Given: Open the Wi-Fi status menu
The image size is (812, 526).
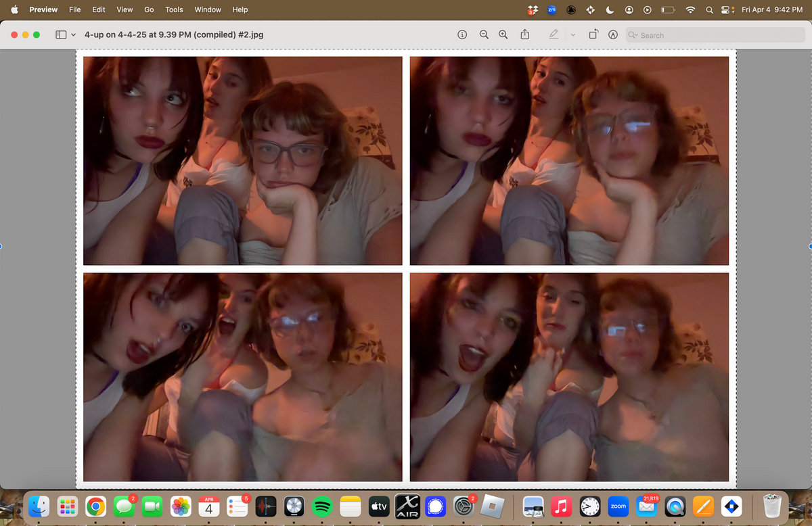Looking at the screenshot, I should (690, 9).
